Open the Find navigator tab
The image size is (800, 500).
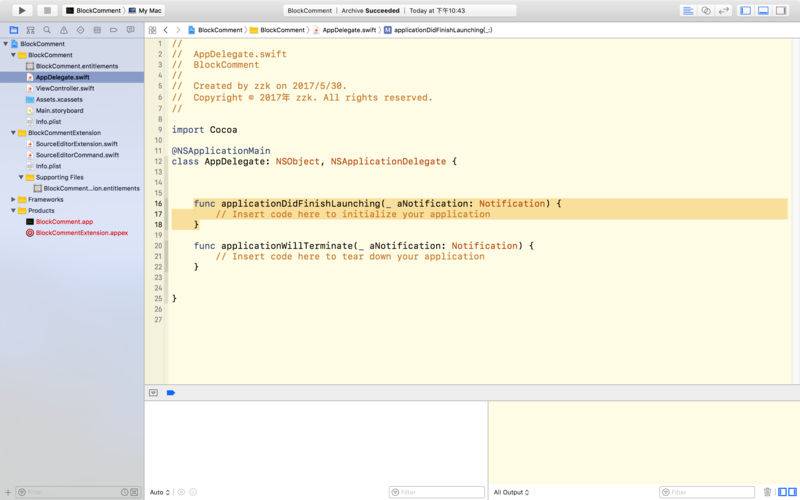(x=47, y=30)
